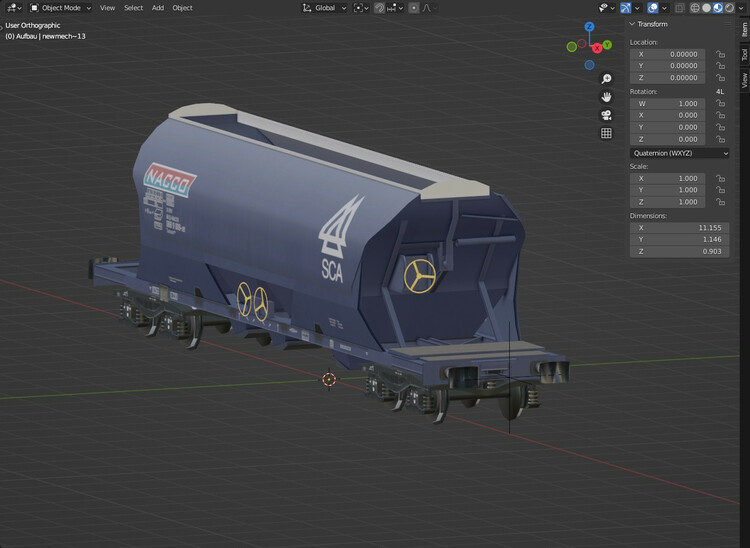Screen dimensions: 750x548
Task: Lock the Rotation Y value
Action: click(720, 127)
